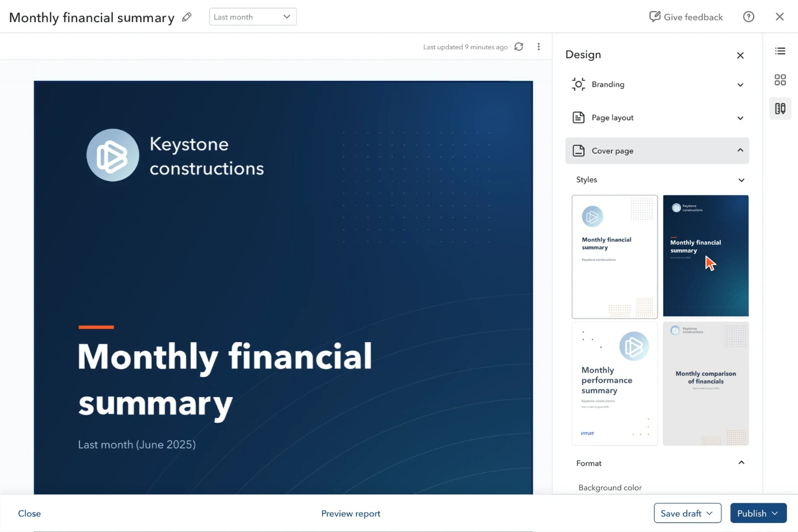
Task: Select the Design tools sidebar icon
Action: click(x=780, y=109)
